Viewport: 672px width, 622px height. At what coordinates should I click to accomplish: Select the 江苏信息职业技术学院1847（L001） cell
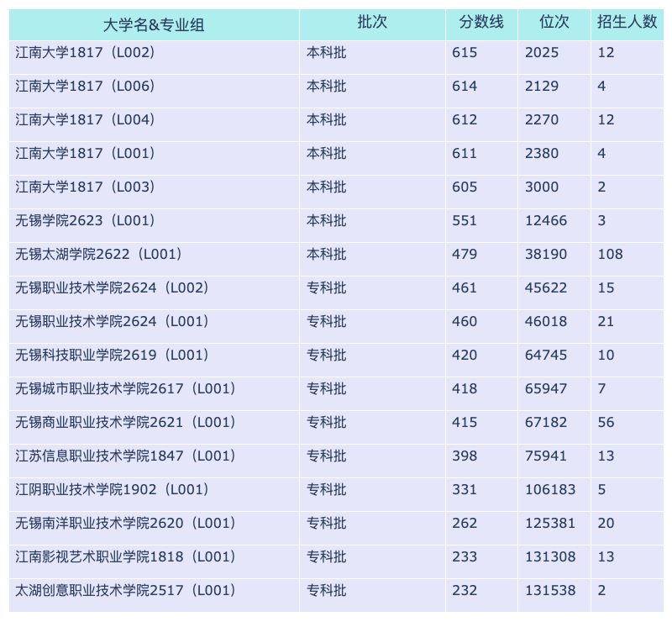[x=154, y=461]
